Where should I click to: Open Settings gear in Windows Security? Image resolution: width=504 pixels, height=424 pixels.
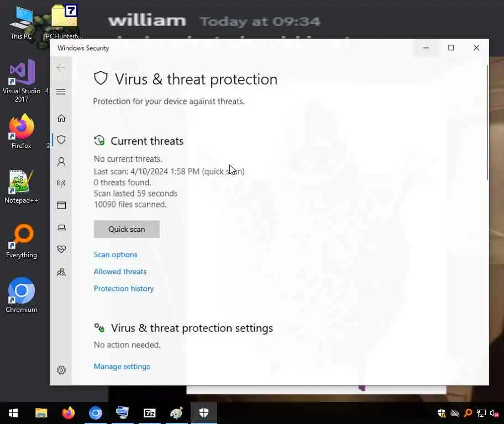click(x=61, y=370)
